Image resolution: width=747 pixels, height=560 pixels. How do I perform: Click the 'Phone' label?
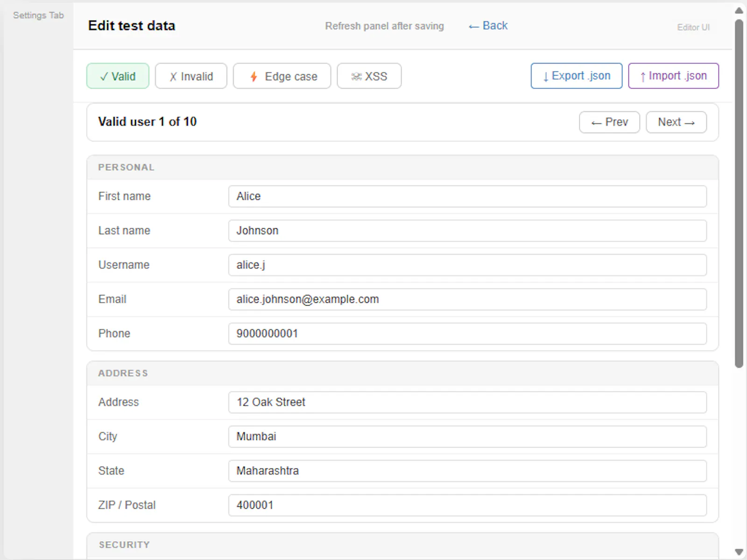tap(114, 333)
